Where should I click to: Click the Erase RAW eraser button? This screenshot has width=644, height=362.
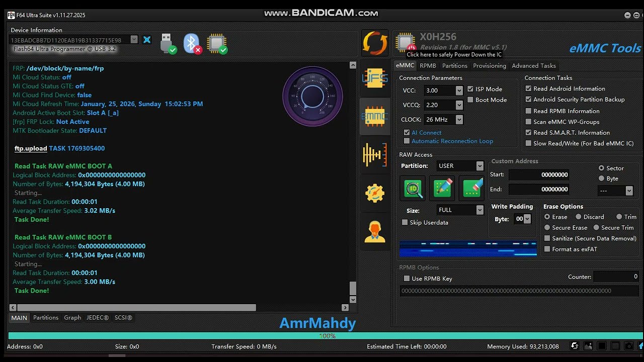[471, 188]
